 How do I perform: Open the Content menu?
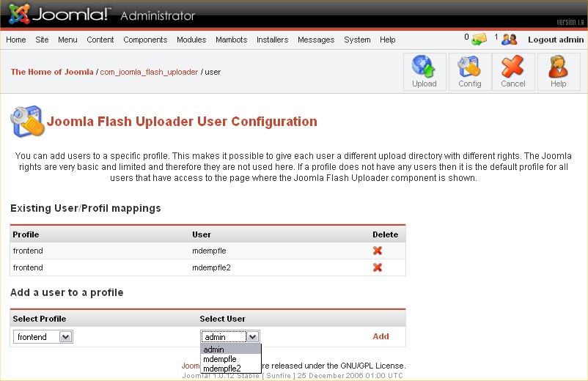pyautogui.click(x=100, y=40)
